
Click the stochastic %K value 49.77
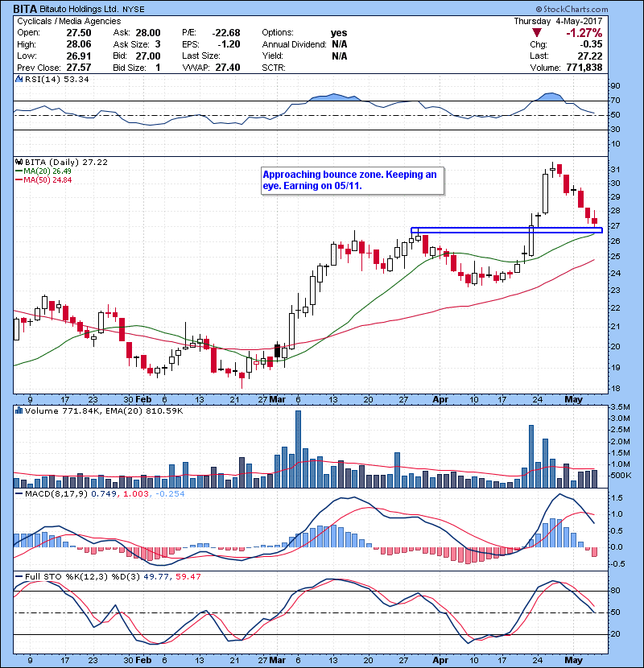[156, 576]
